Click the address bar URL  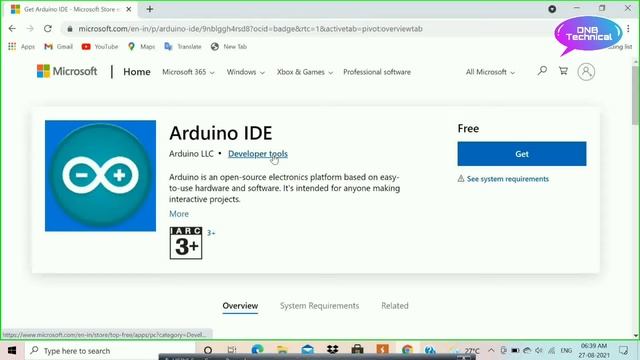[x=250, y=29]
